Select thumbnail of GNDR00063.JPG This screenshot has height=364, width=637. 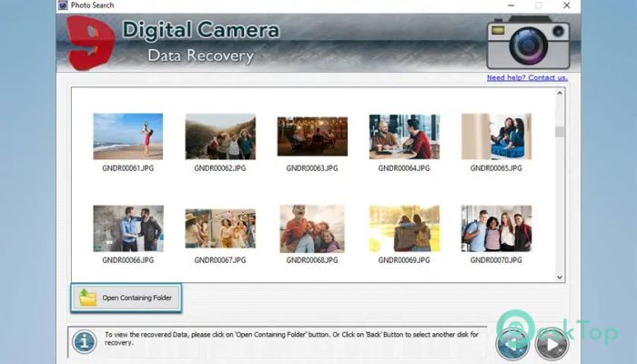[312, 136]
